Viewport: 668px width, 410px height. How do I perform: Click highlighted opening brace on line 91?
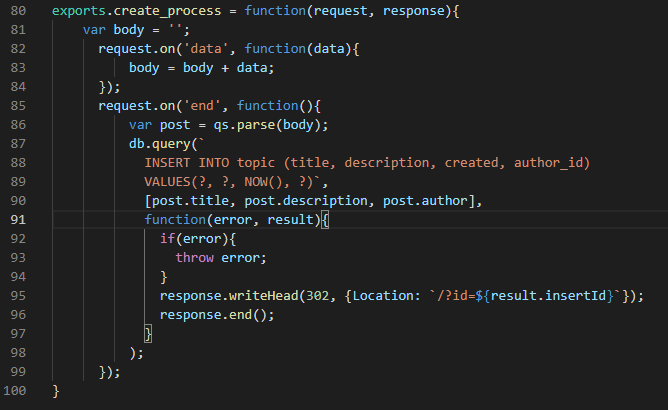325,220
